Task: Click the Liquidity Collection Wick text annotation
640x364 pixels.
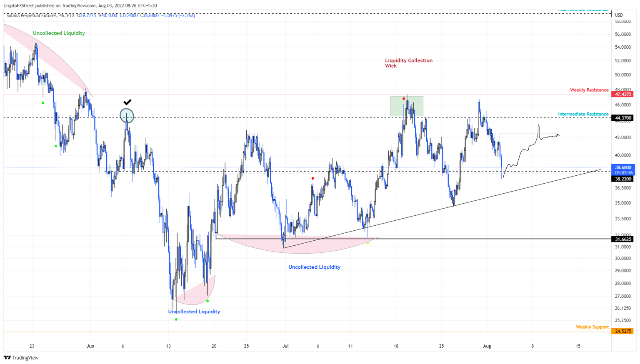Action: (409, 63)
